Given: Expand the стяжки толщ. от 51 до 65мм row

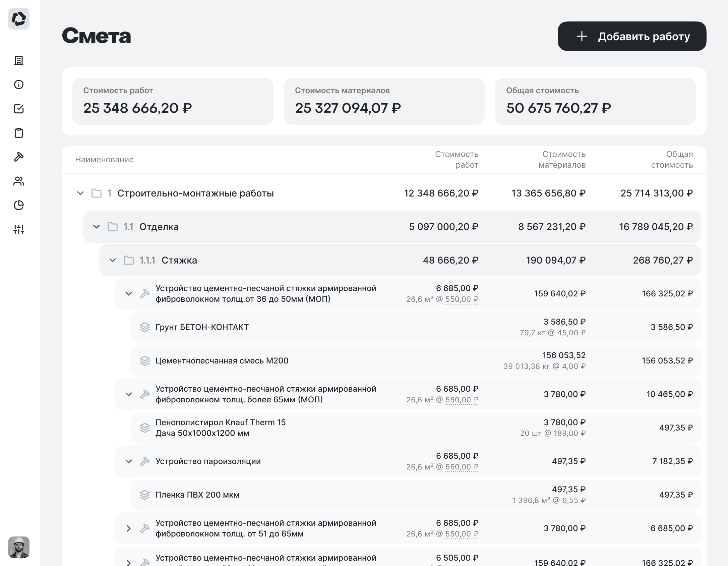Looking at the screenshot, I should click(x=129, y=528).
